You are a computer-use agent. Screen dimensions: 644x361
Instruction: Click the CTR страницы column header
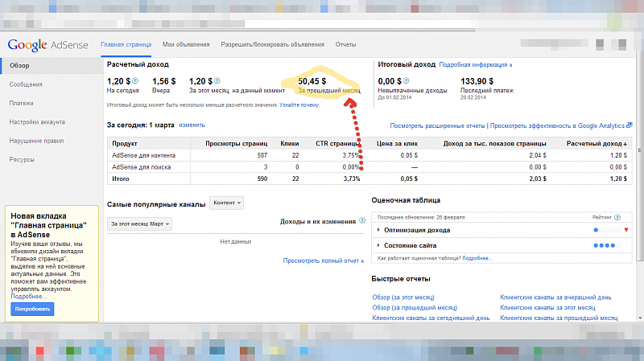337,144
